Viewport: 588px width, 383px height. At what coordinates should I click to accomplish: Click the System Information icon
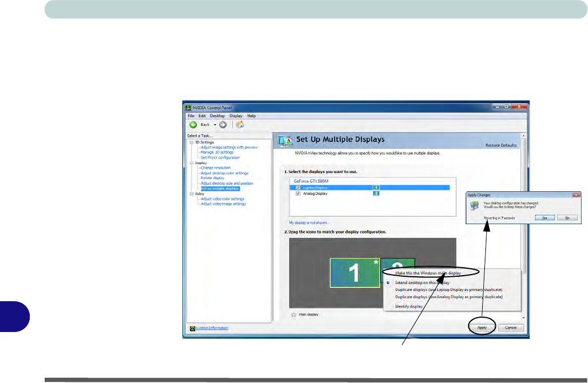(x=192, y=328)
